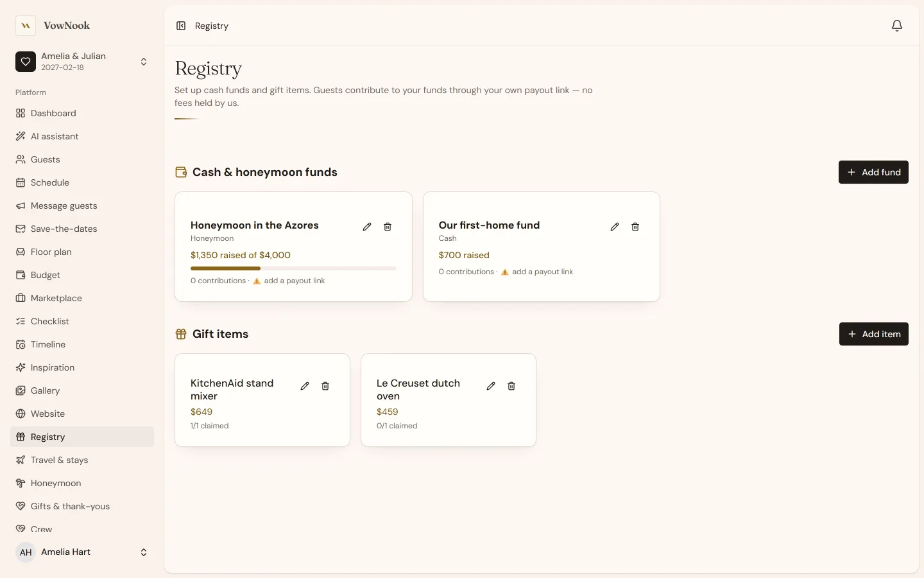This screenshot has height=578, width=924.
Task: Go to Website section
Action: [82, 414]
